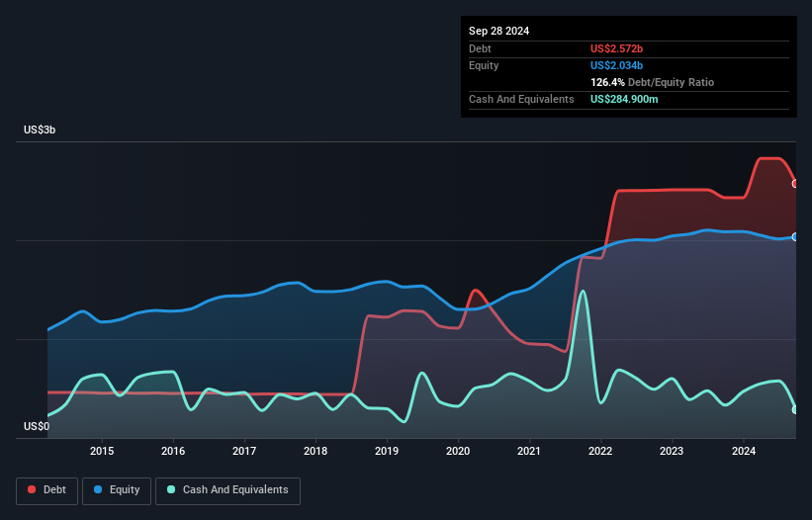This screenshot has height=520, width=812.
Task: Click the red Debt legend dot
Action: click(32, 489)
